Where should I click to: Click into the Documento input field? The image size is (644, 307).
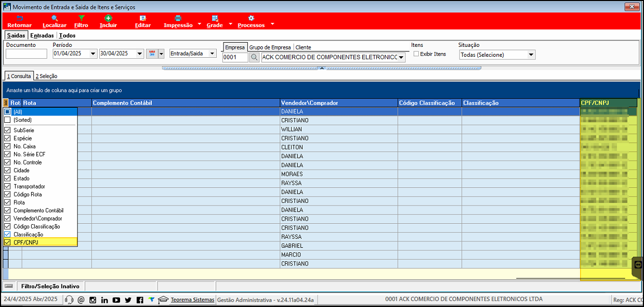pyautogui.click(x=27, y=54)
